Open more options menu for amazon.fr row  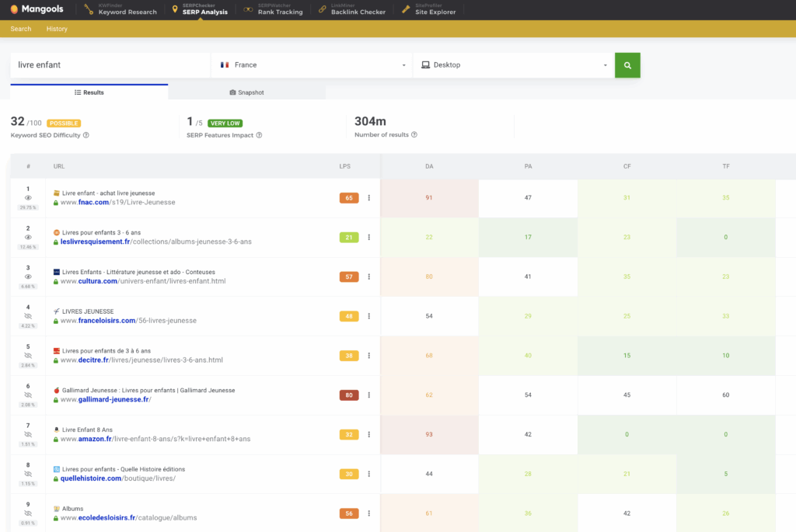tap(369, 435)
